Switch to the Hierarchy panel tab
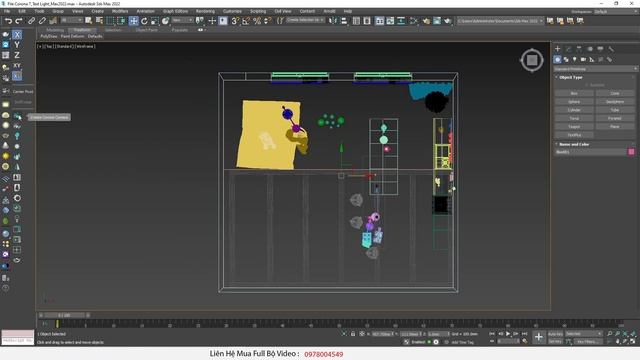 (x=579, y=49)
